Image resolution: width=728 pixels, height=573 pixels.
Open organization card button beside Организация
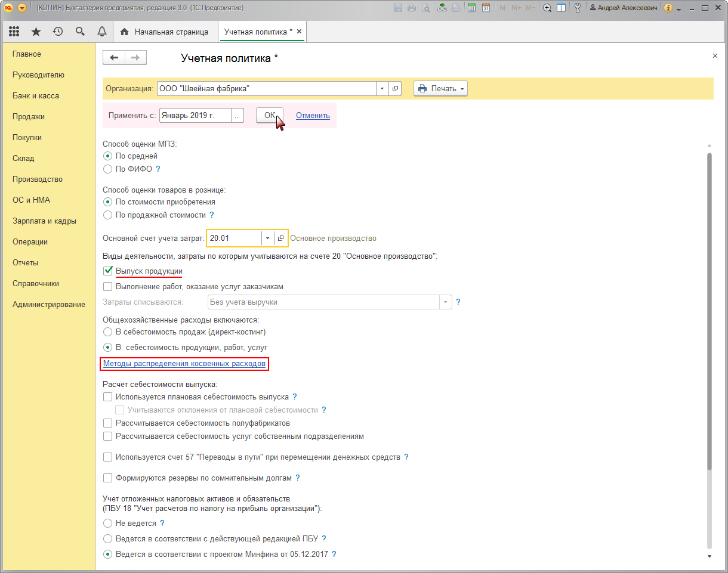[395, 88]
